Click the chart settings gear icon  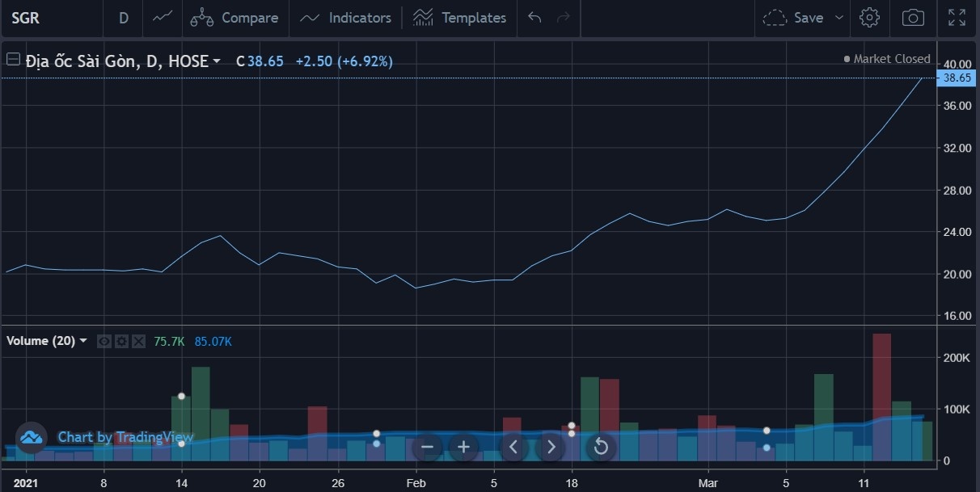[x=869, y=17]
